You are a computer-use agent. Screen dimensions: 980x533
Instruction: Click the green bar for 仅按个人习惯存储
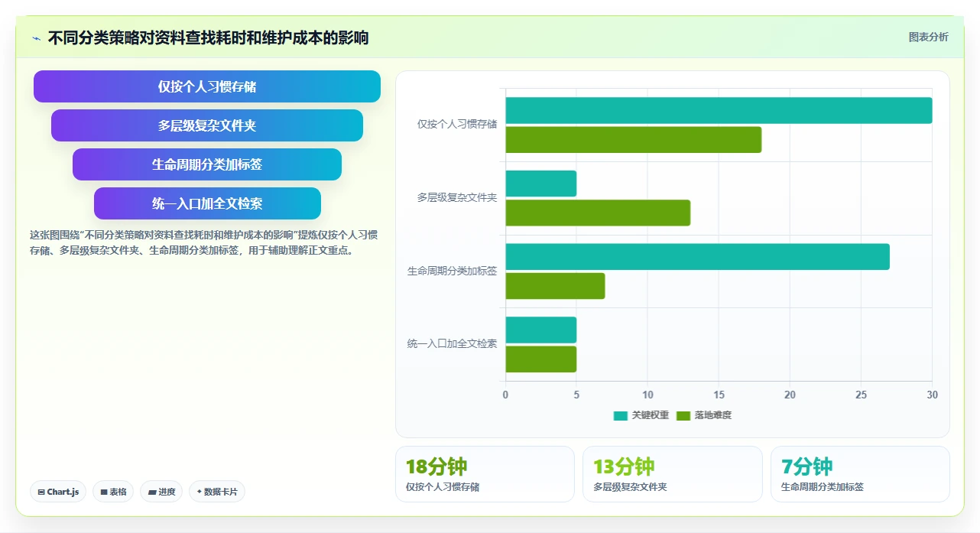(634, 139)
